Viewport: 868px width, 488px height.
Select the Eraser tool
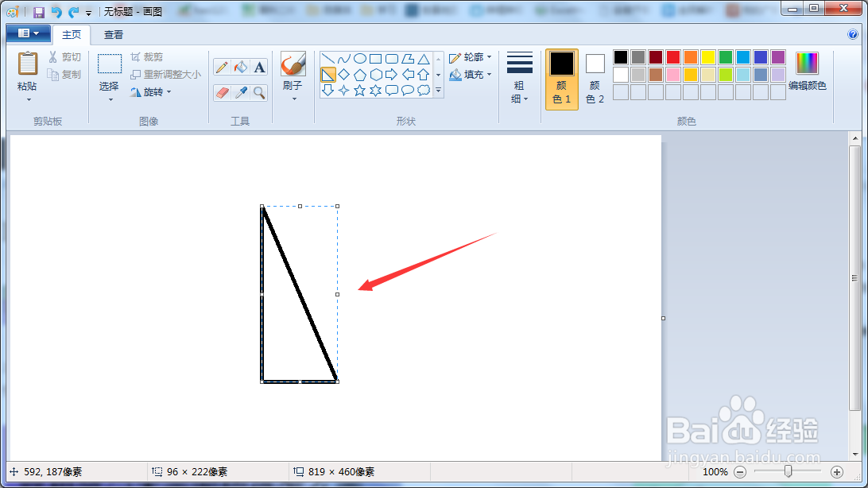(222, 92)
